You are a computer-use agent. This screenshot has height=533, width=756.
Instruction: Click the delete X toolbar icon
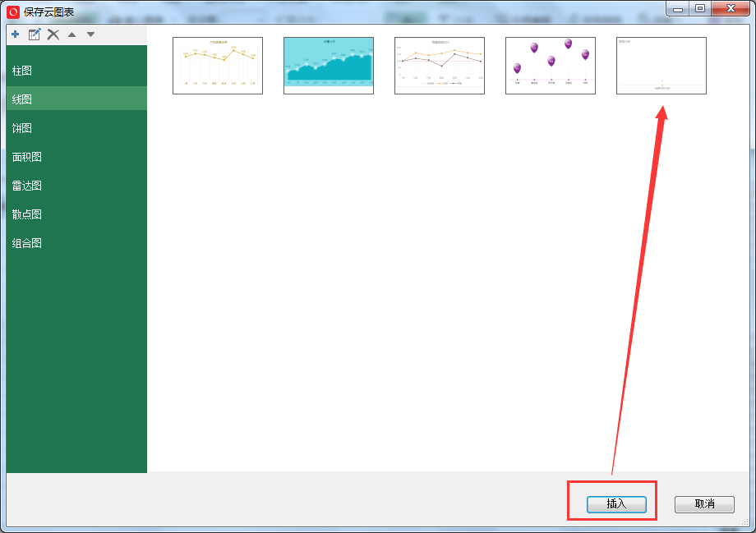pos(53,34)
